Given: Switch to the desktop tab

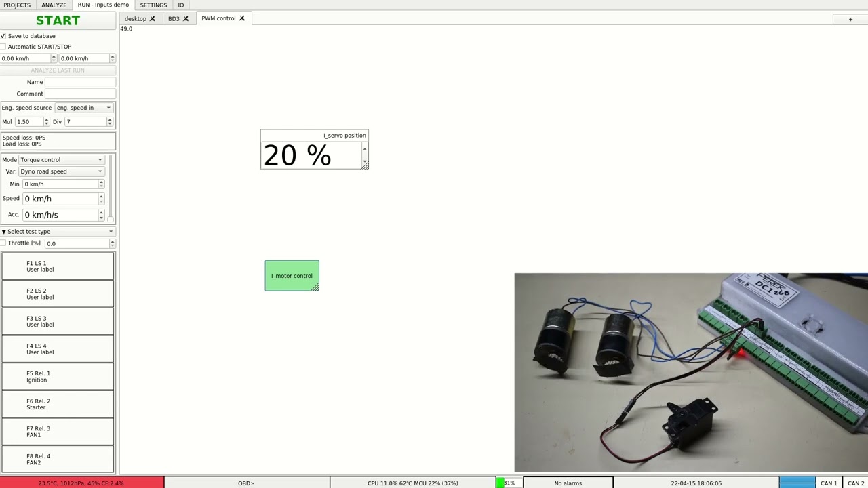Looking at the screenshot, I should click(x=136, y=18).
